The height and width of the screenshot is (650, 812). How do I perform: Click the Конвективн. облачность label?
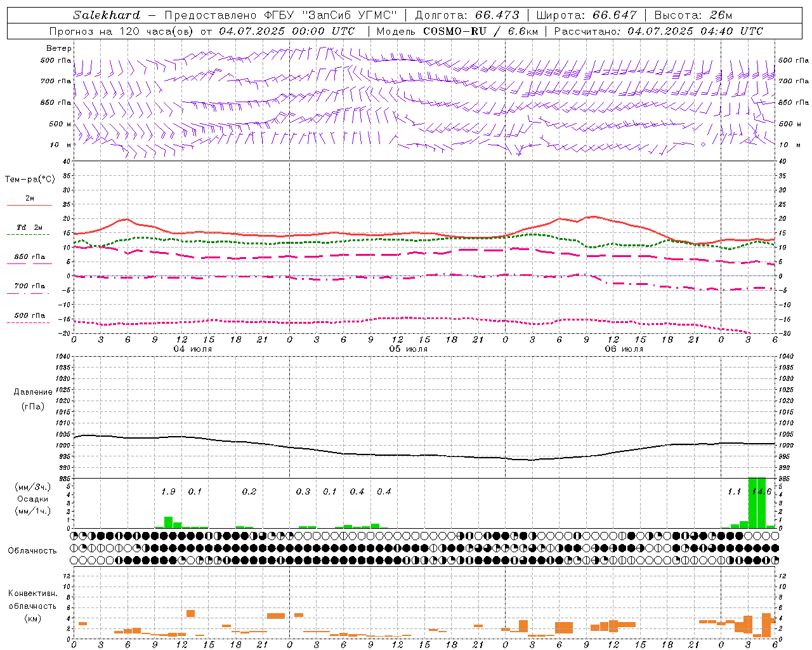pyautogui.click(x=32, y=600)
